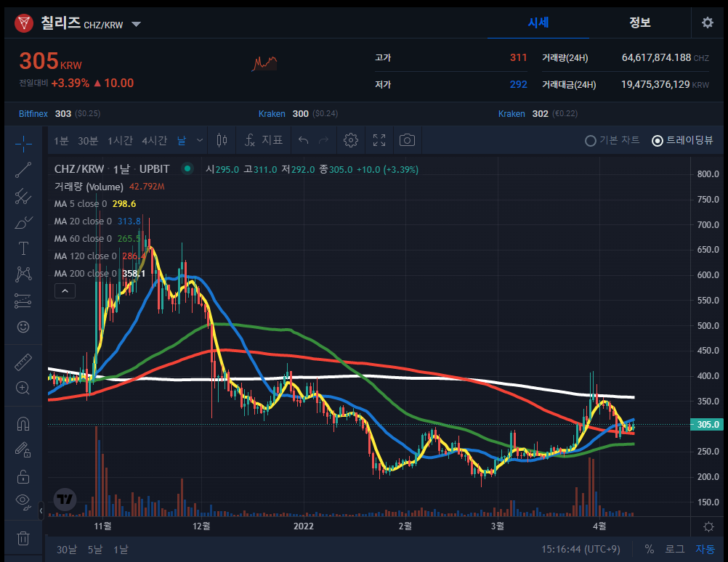Screen dimensions: 728x562
Task: Collapse the indicator legend chevron
Action: point(65,291)
